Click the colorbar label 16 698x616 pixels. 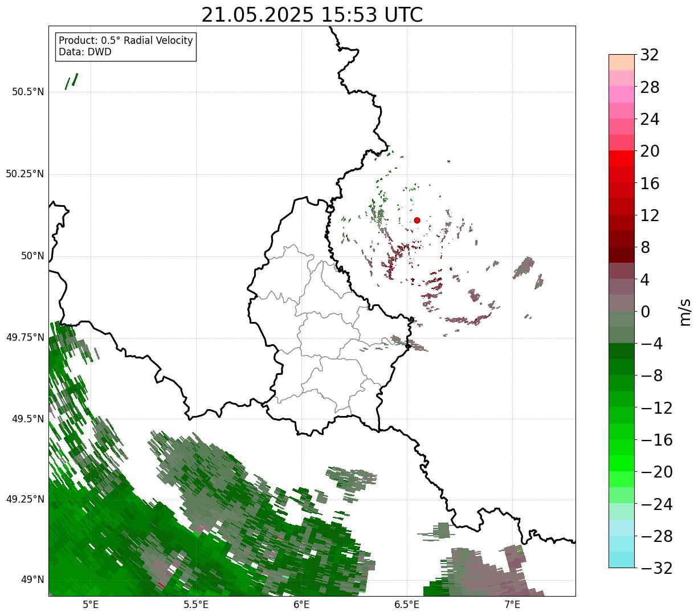coord(650,183)
